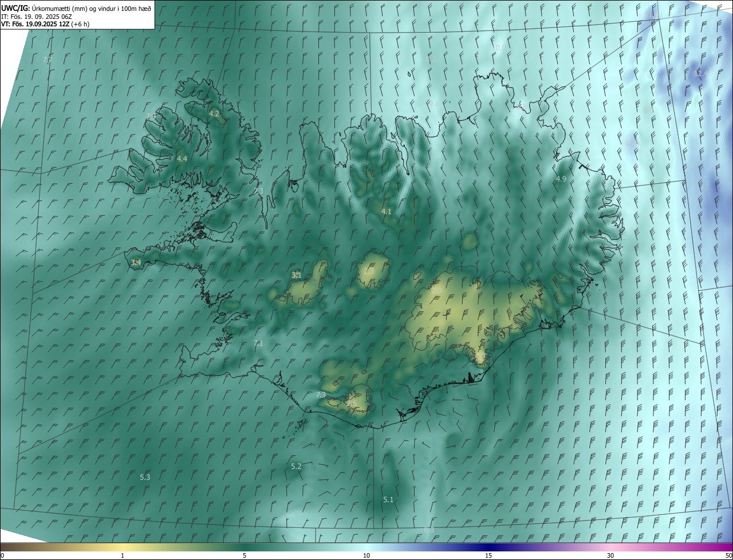The height and width of the screenshot is (560, 733).
Task: Click the magenta colorbar band between 30 and 50
Action: 671,547
